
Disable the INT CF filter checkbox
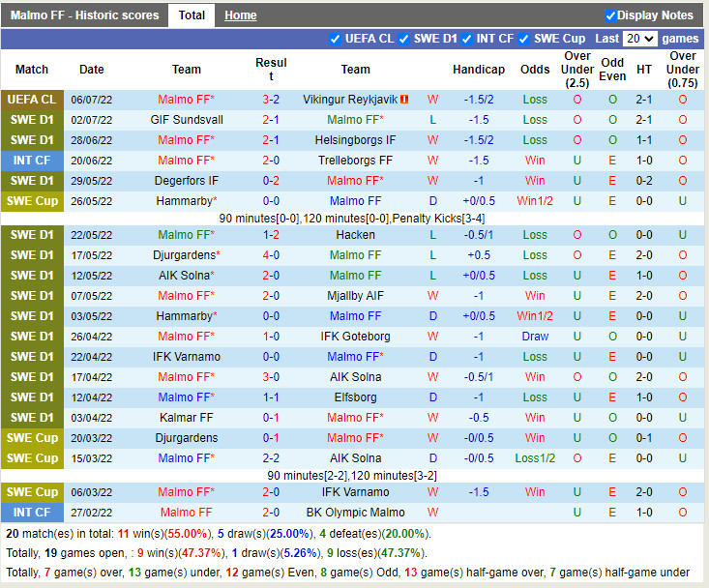pos(466,39)
